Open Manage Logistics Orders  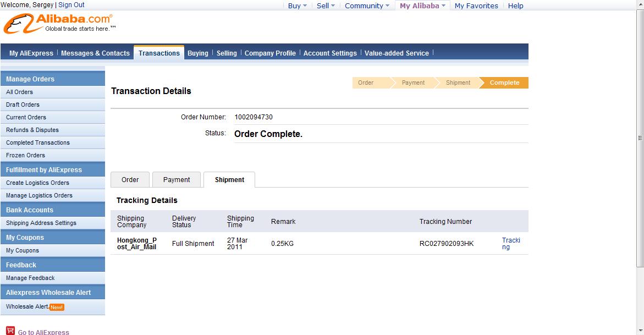(53, 196)
